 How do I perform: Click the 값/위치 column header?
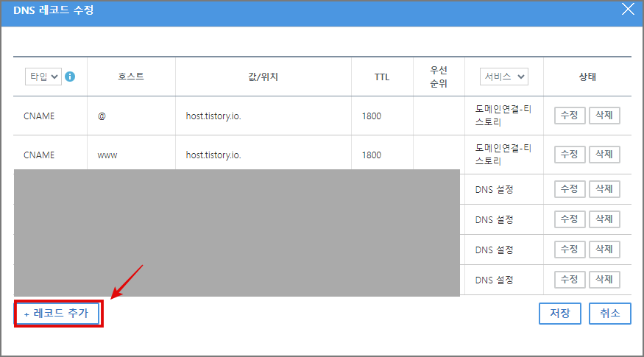[x=263, y=77]
